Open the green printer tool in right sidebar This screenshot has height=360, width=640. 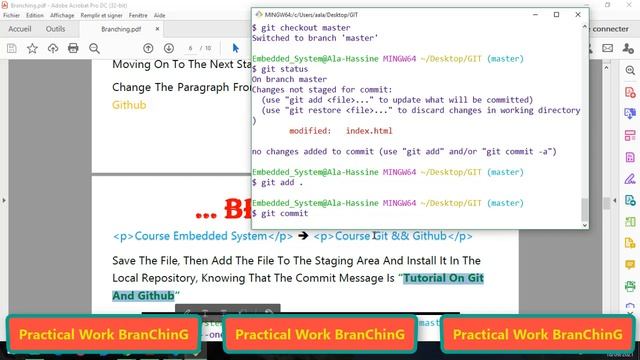coord(630,286)
